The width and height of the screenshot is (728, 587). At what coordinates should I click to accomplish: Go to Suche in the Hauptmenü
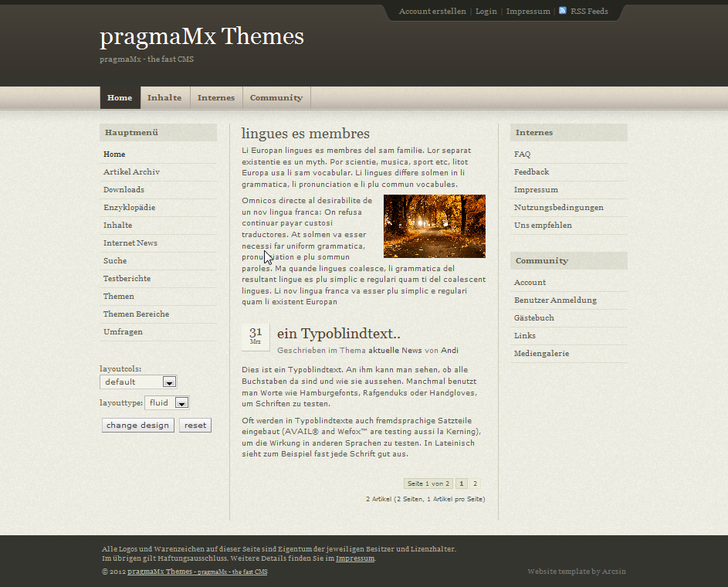coord(115,260)
